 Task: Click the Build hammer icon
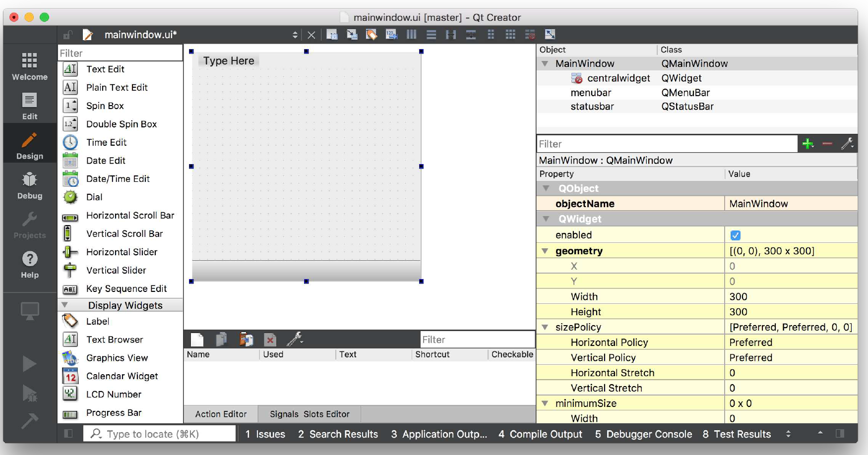29,421
